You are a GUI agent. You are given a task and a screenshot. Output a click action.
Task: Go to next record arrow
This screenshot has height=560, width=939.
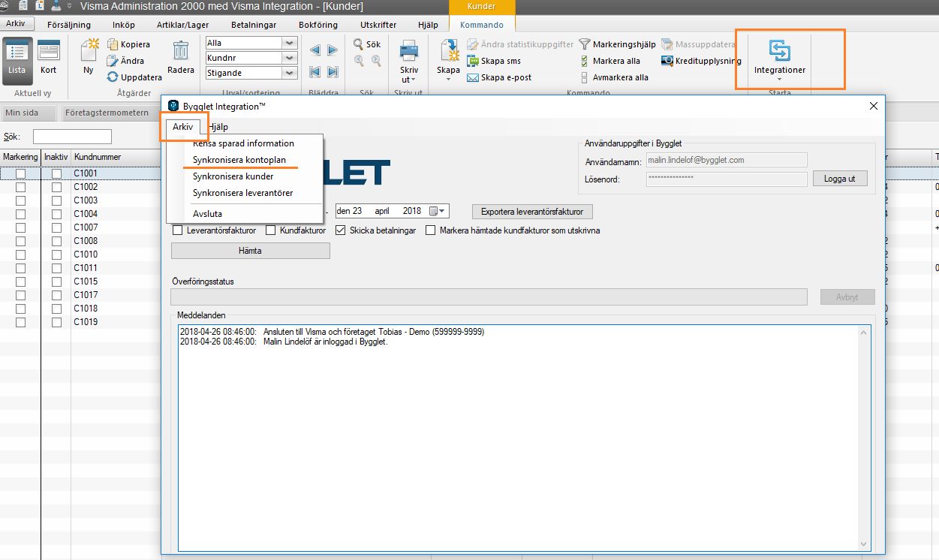coord(333,50)
